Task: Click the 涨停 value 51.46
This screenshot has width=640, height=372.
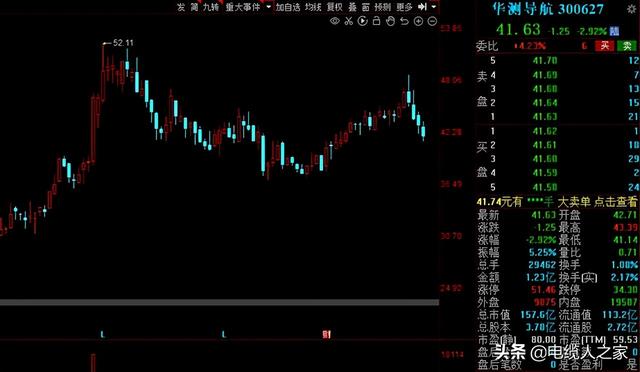Action: click(x=544, y=290)
